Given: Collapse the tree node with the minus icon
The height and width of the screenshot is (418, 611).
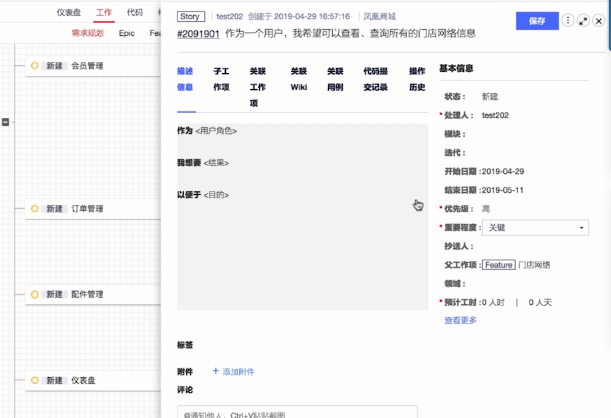Looking at the screenshot, I should tap(5, 122).
